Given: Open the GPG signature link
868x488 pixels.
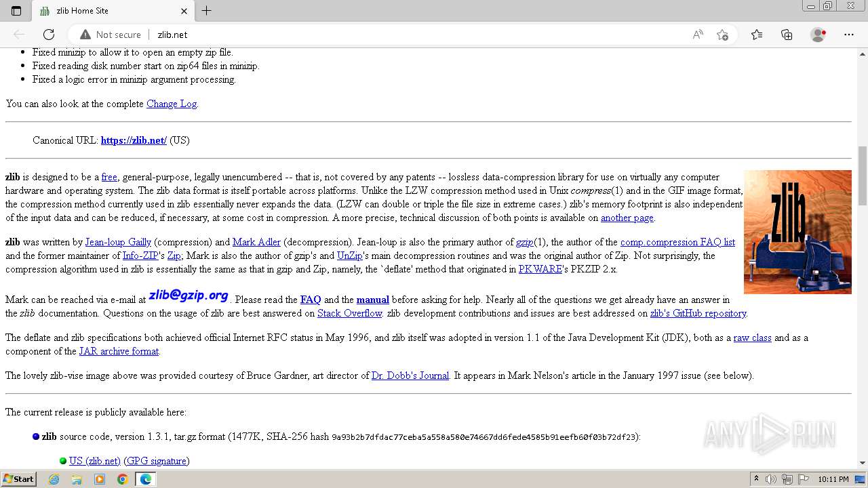Looking at the screenshot, I should [x=157, y=461].
